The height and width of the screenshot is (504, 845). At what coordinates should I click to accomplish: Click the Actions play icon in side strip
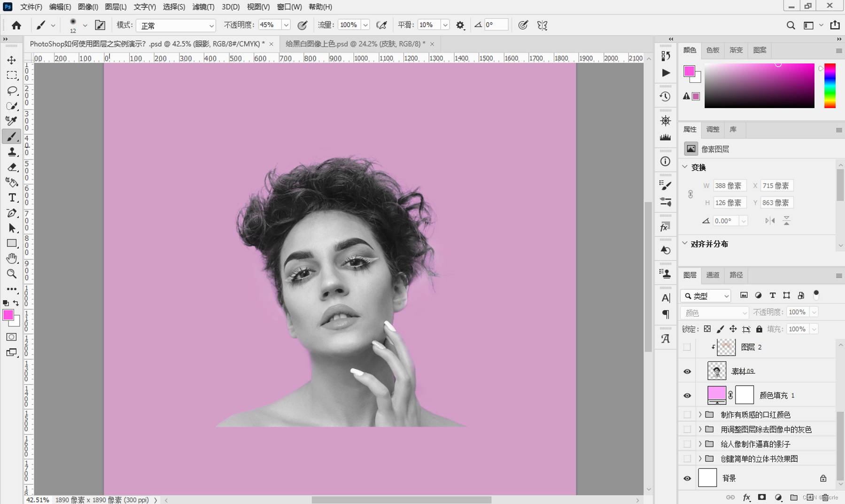[666, 73]
